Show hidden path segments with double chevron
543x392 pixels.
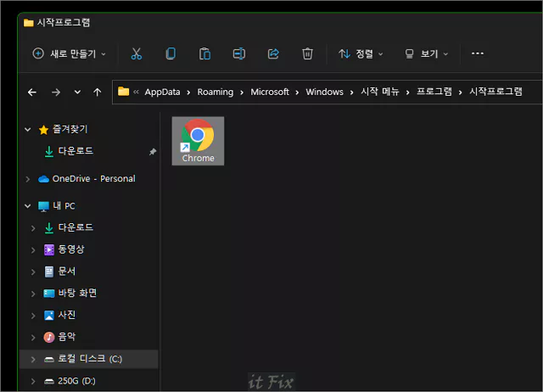(x=136, y=92)
